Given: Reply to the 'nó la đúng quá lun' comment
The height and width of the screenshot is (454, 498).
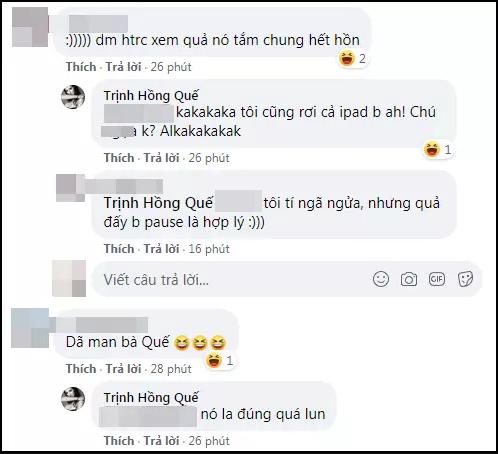Looking at the screenshot, I should click(x=161, y=441).
